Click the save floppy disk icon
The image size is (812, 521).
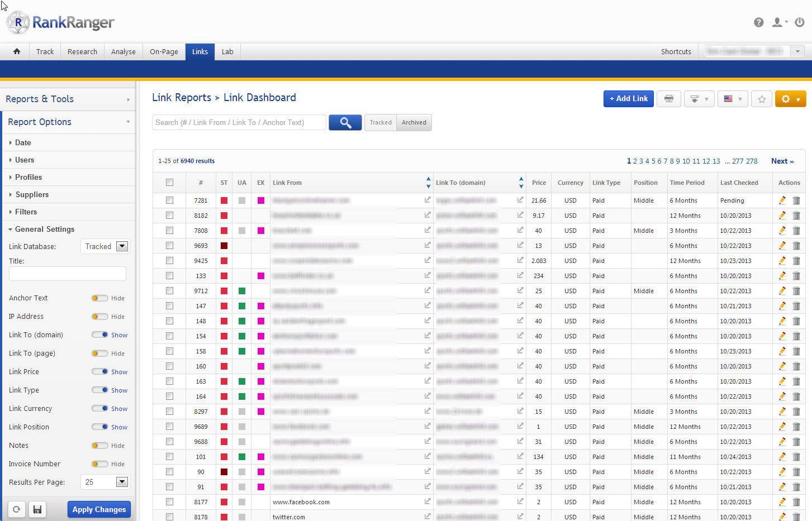coord(37,509)
